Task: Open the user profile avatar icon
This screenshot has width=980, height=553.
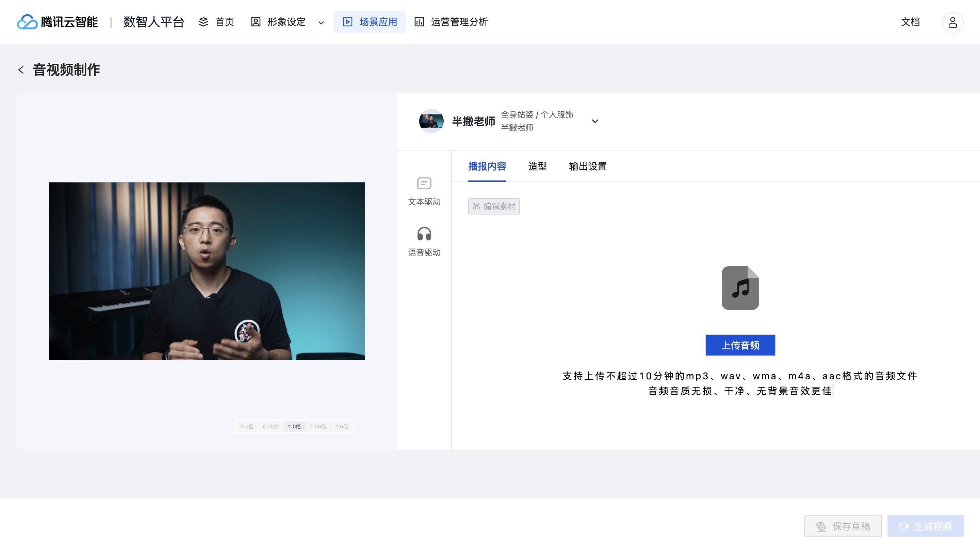Action: (952, 22)
